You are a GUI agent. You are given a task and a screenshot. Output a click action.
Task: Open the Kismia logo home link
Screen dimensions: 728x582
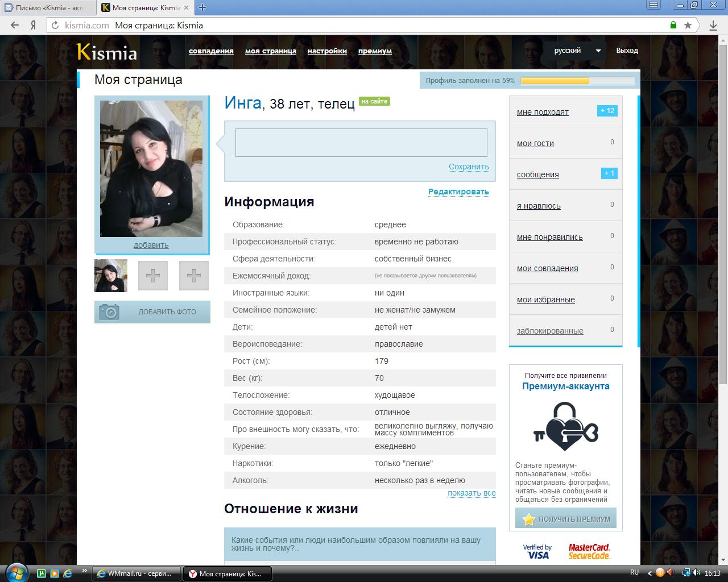[x=107, y=52]
